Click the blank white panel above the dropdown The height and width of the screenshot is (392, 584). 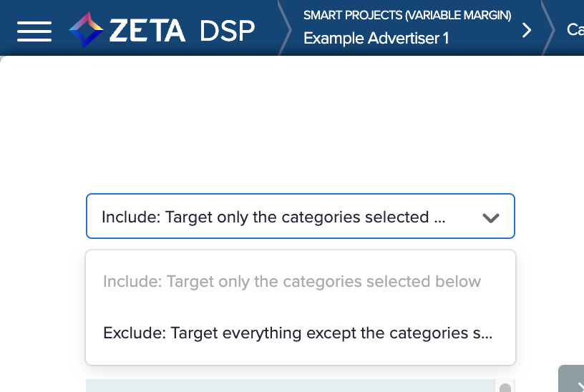[286, 122]
